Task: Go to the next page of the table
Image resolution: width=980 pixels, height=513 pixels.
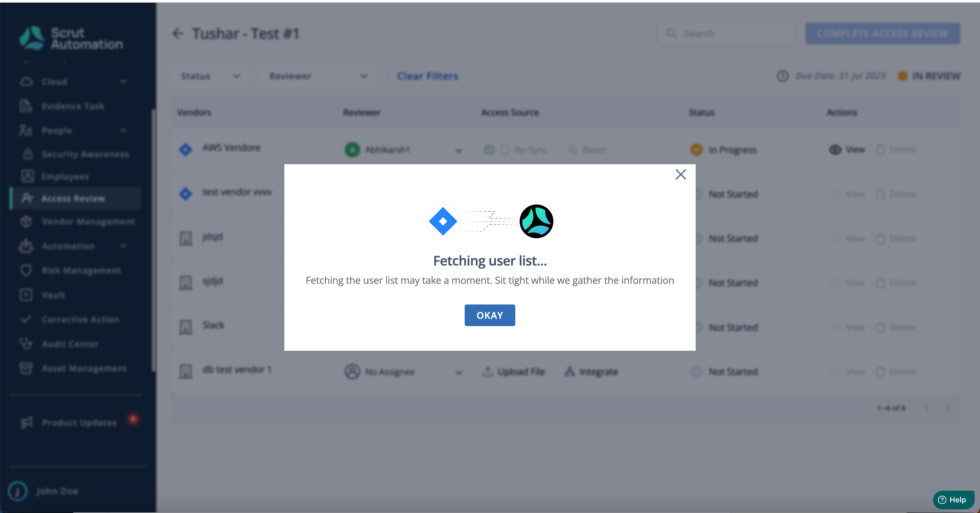Action: point(948,408)
